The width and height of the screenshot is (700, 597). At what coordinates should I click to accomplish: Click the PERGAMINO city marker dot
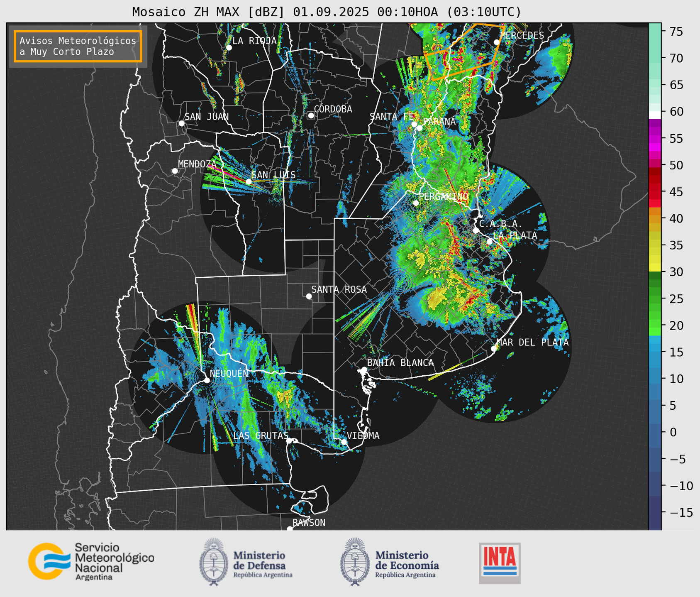pyautogui.click(x=416, y=203)
